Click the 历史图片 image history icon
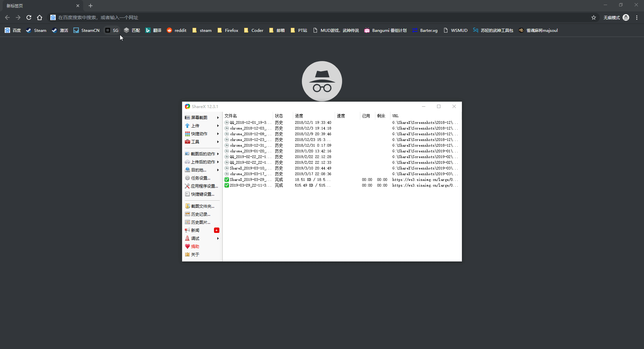 pos(187,222)
